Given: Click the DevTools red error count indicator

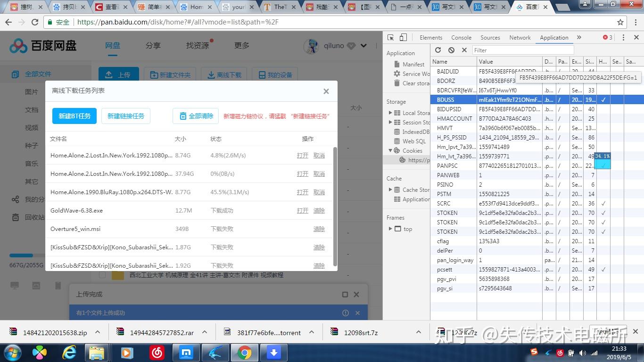Looking at the screenshot, I should click(608, 38).
